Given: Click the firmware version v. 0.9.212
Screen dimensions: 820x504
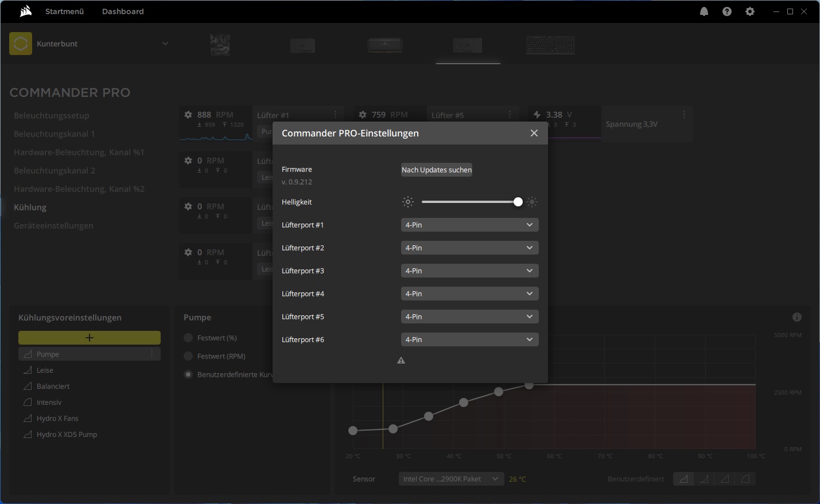Looking at the screenshot, I should click(297, 182).
